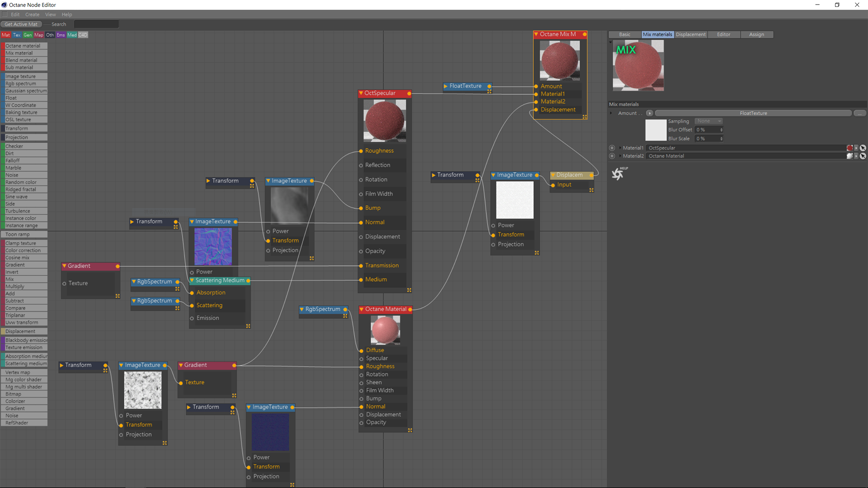
Task: Click the white FloatTexture preview swatch
Action: (656, 130)
